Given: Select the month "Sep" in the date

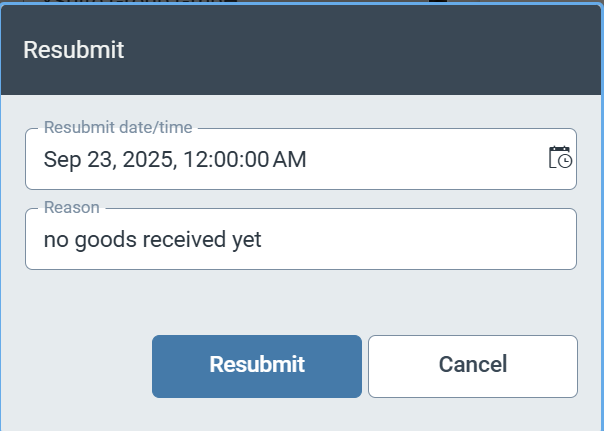Looking at the screenshot, I should 60,159.
